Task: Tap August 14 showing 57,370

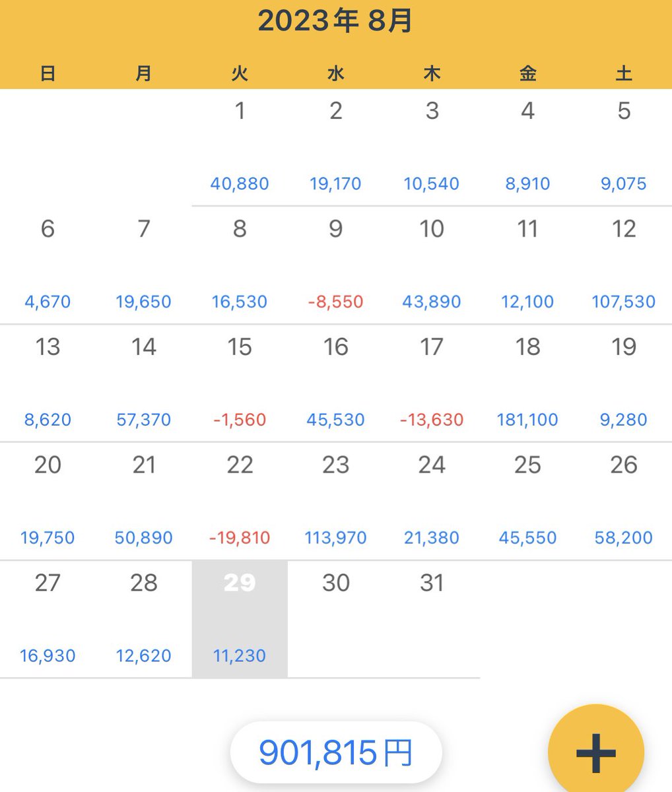Action: (143, 383)
